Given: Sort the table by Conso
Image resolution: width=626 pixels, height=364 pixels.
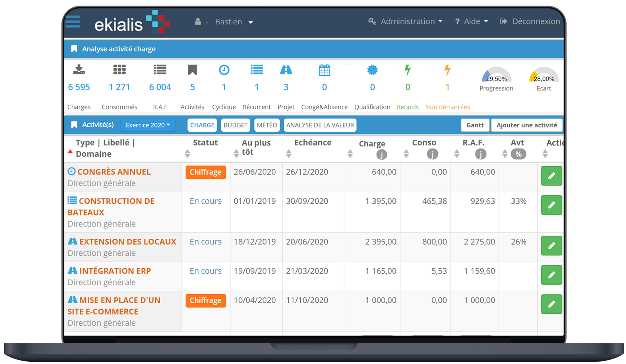Looking at the screenshot, I should pos(406,154).
